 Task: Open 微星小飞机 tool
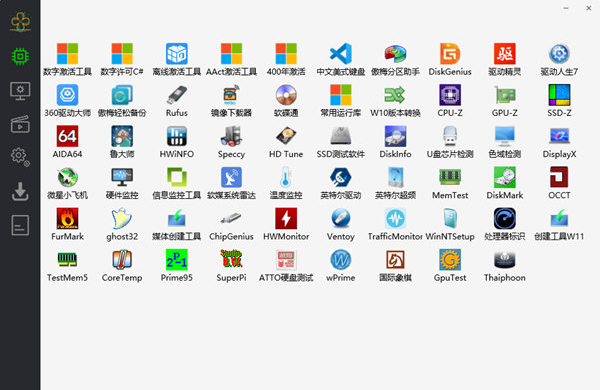tap(67, 183)
